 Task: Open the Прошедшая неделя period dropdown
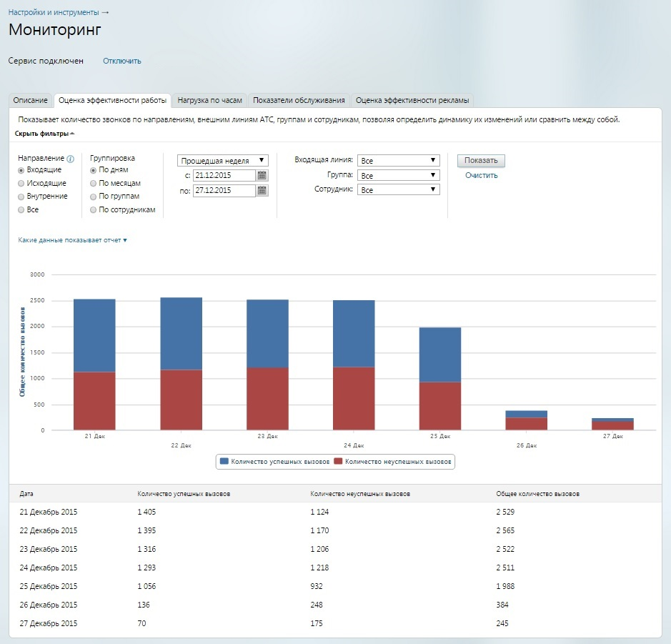223,161
